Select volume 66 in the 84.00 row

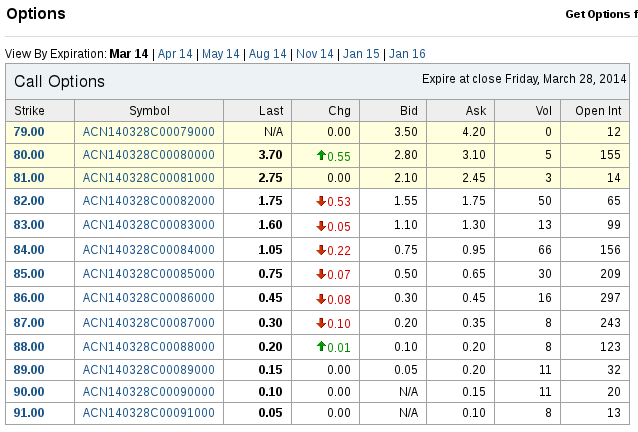[x=545, y=250]
